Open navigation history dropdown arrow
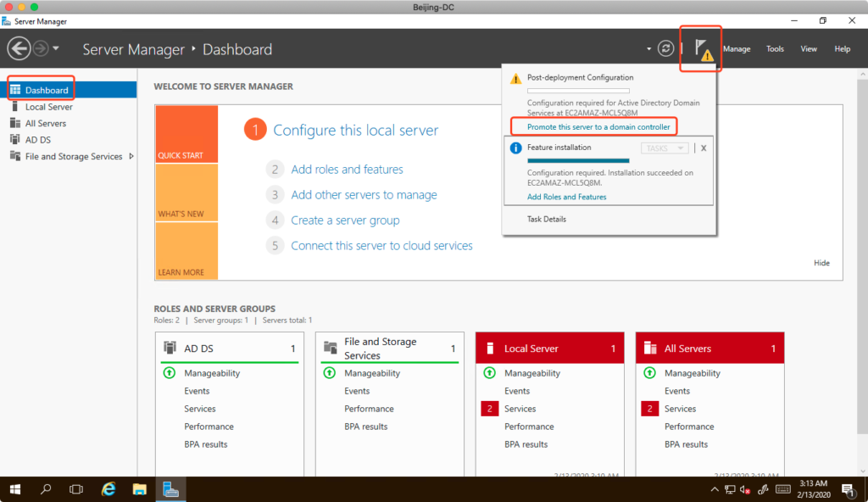 click(x=56, y=48)
